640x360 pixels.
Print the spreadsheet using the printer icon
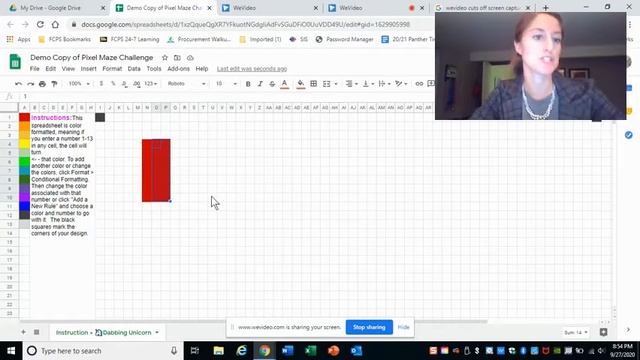coord(42,84)
